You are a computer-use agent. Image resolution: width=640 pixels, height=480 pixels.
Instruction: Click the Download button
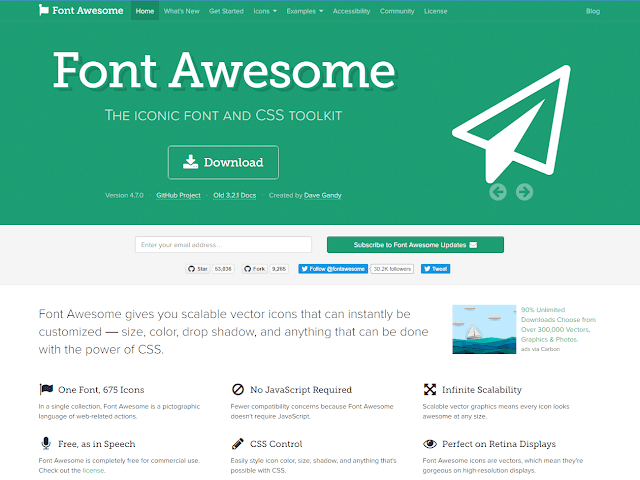coord(223,162)
